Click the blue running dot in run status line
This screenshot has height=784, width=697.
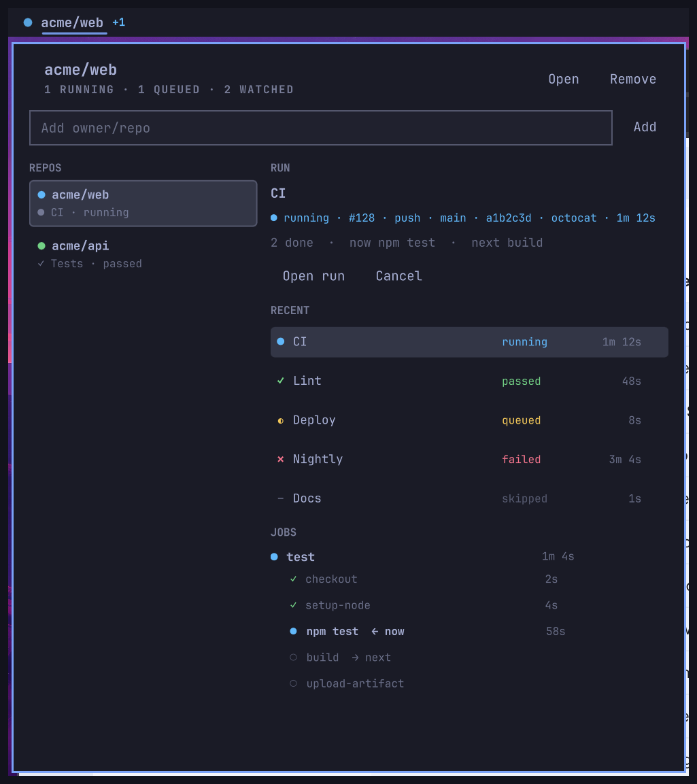(274, 218)
